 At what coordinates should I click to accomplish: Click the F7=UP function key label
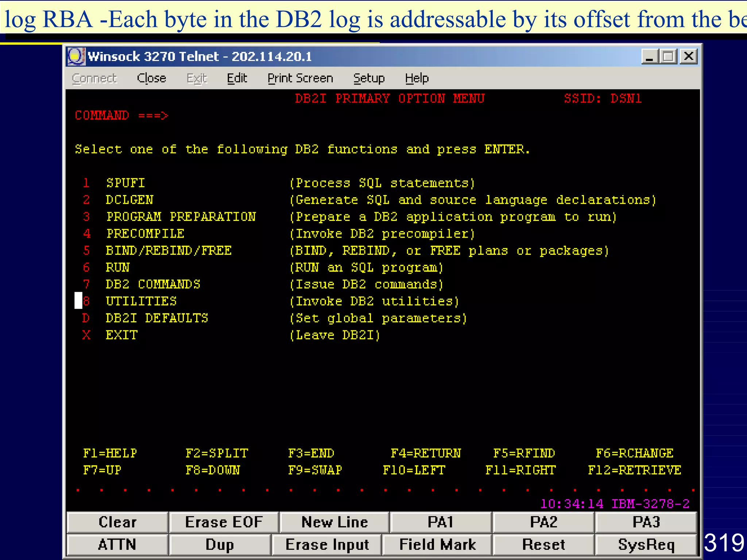coord(102,470)
